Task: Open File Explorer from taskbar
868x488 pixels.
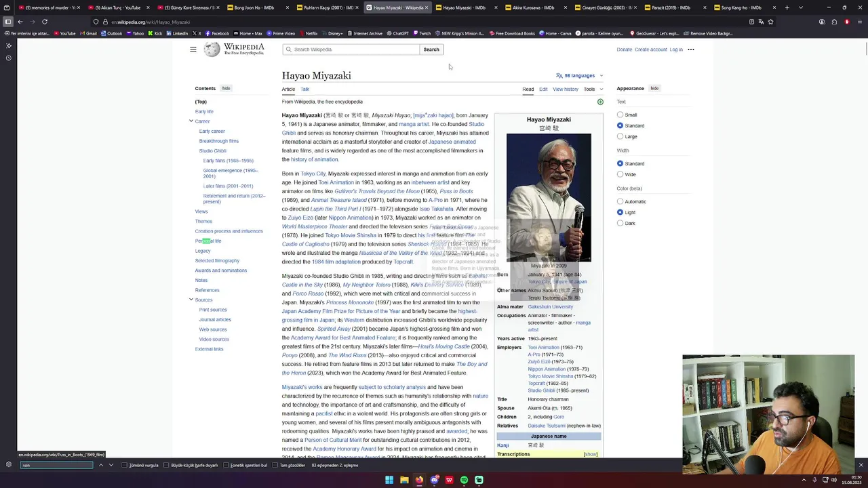Action: (404, 480)
